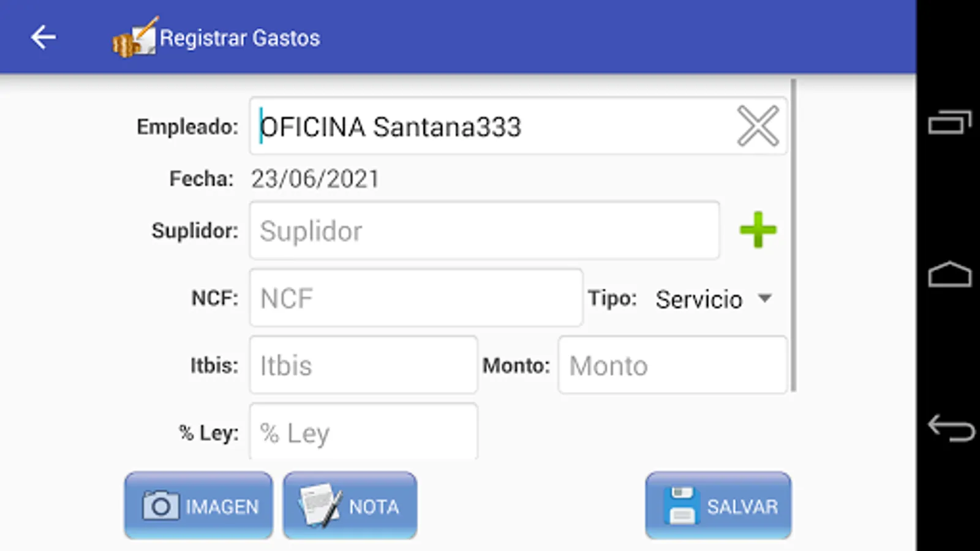Click the Monto input field
This screenshot has width=980, height=551.
[672, 365]
